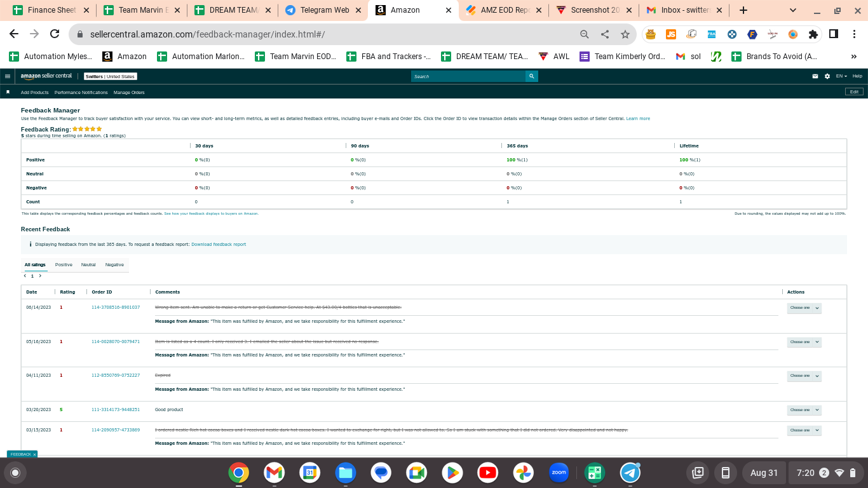Open the Chrome three-dot menu
The height and width of the screenshot is (488, 868).
tap(854, 34)
